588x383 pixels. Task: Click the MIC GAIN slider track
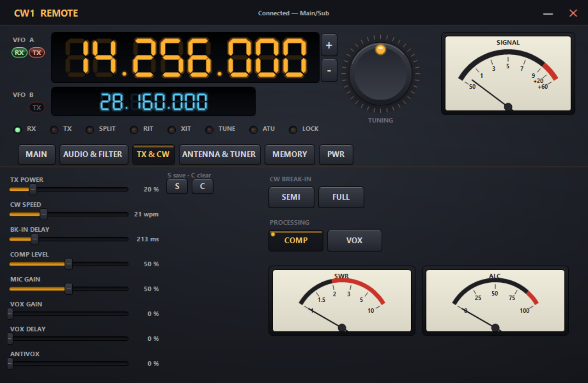69,289
